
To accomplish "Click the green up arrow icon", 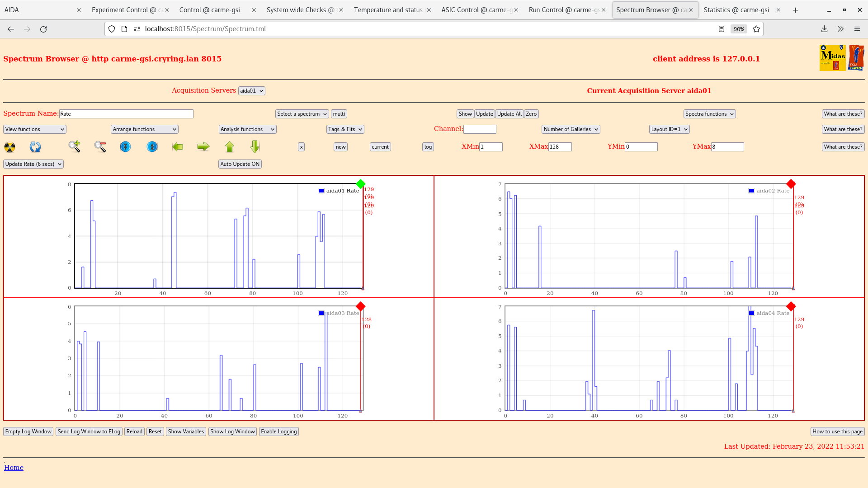I will (x=230, y=146).
